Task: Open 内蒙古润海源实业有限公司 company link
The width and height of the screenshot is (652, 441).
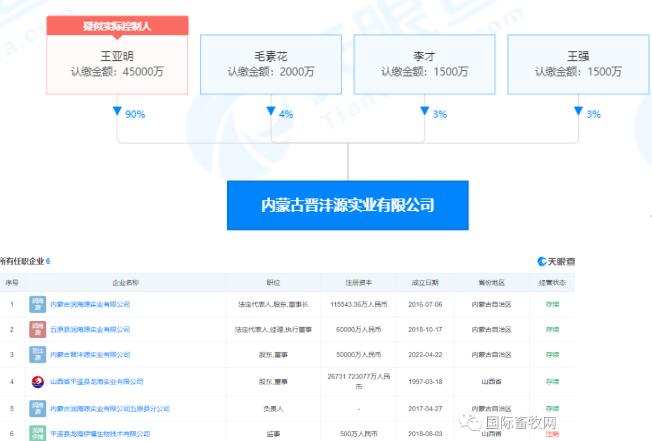Action: click(90, 303)
